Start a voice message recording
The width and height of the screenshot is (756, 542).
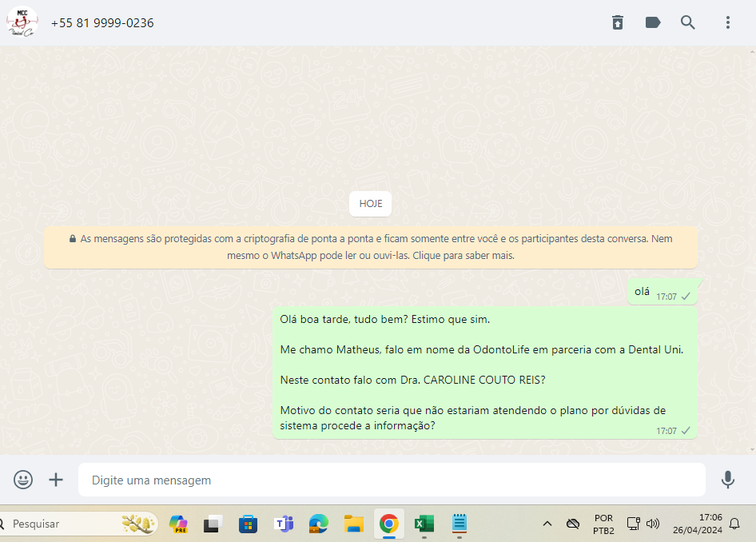pyautogui.click(x=728, y=480)
